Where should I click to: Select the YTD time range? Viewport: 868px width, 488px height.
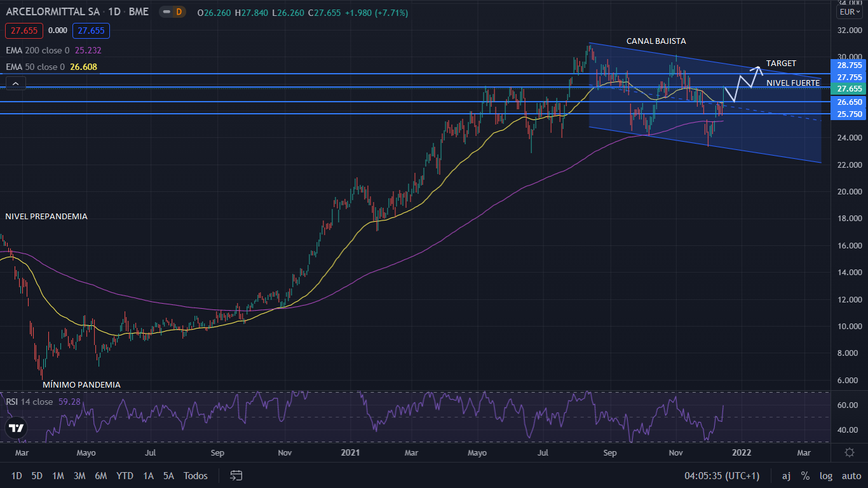point(125,475)
